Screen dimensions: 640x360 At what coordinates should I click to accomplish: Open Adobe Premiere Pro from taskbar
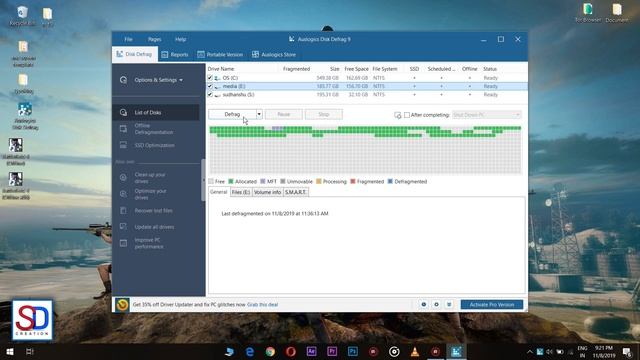332,351
